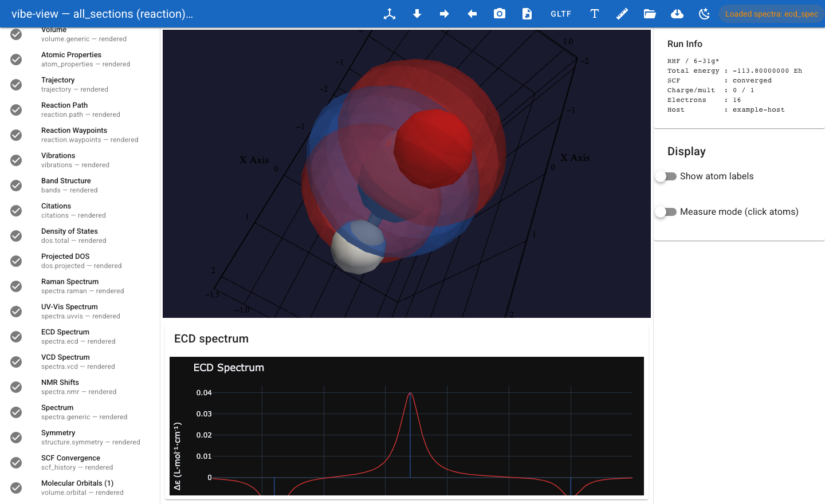Click the 'Run Info' heading
Screen dimensions: 825x504
click(685, 44)
